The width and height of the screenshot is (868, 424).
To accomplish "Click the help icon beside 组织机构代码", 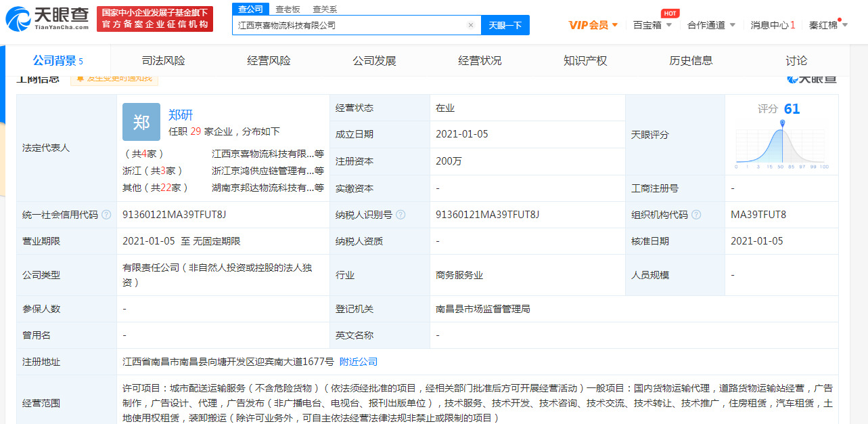I will [696, 215].
